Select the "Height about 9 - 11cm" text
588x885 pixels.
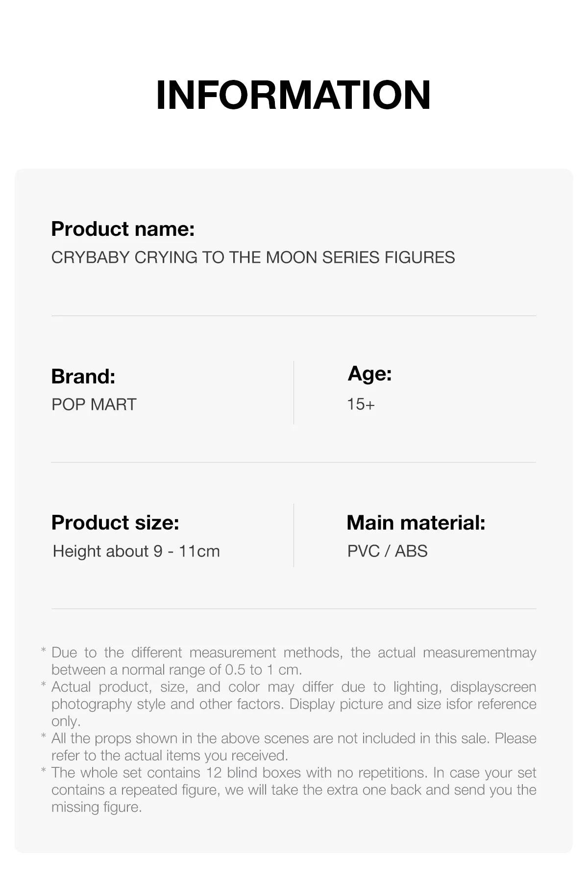pyautogui.click(x=136, y=551)
